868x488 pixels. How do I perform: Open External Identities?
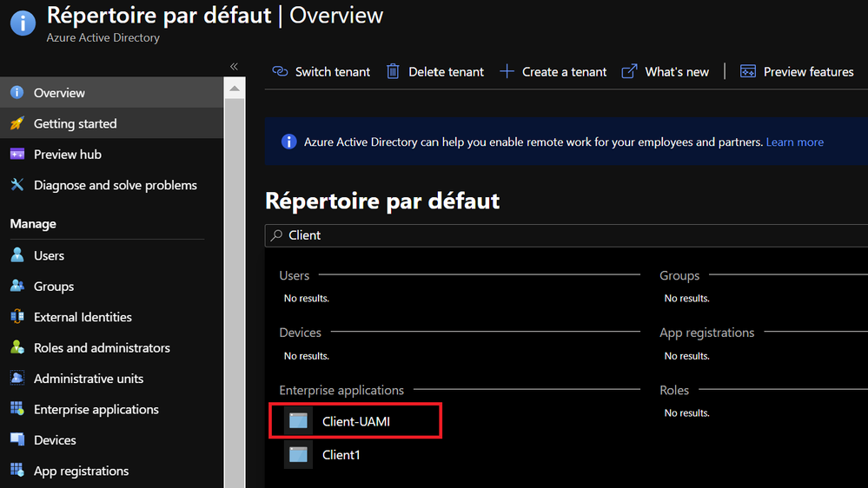pyautogui.click(x=112, y=316)
